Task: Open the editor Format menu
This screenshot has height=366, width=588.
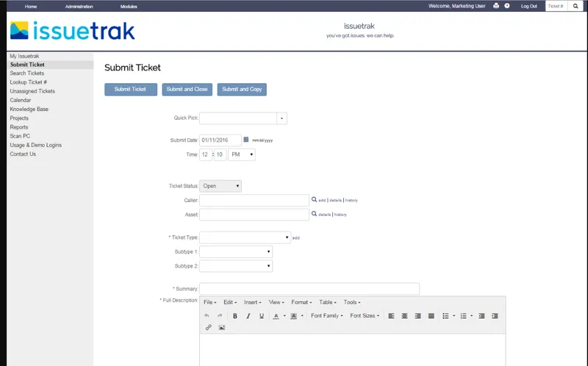Action: click(301, 302)
